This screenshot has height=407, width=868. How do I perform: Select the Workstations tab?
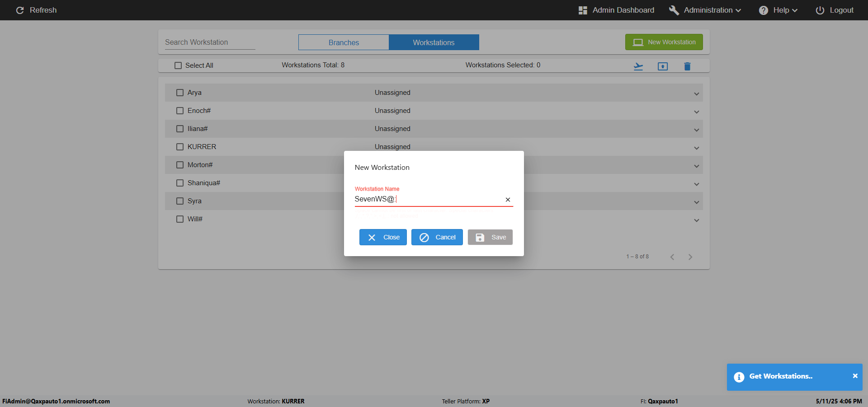tap(434, 42)
